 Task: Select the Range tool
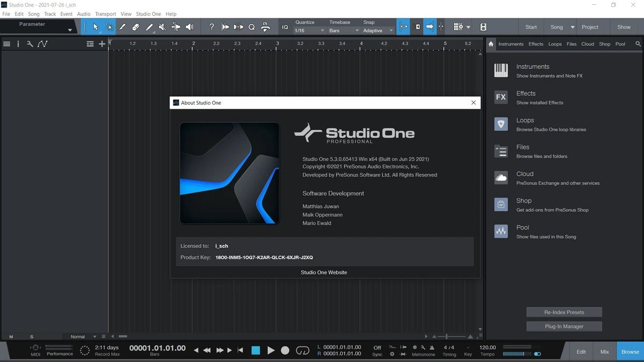click(x=109, y=27)
